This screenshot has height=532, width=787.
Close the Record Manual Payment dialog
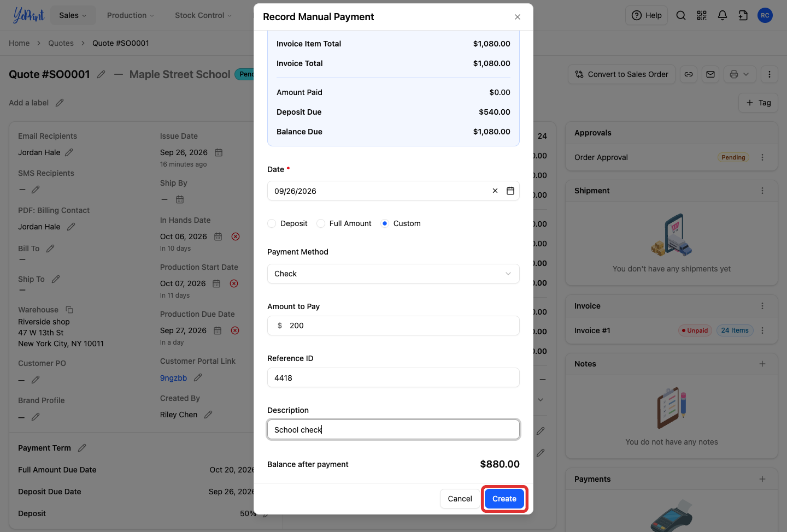tap(518, 17)
